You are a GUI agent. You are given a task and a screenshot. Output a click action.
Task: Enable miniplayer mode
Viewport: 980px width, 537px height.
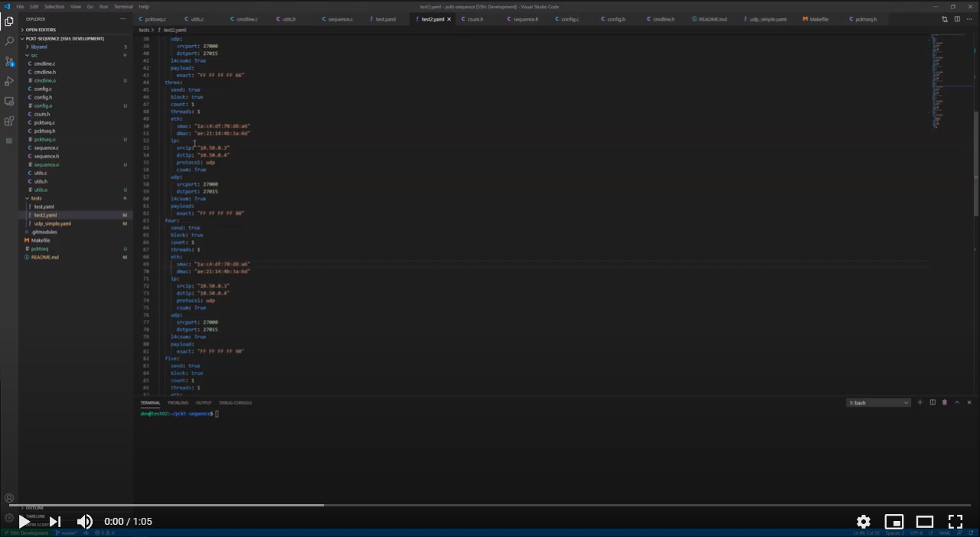coord(894,522)
